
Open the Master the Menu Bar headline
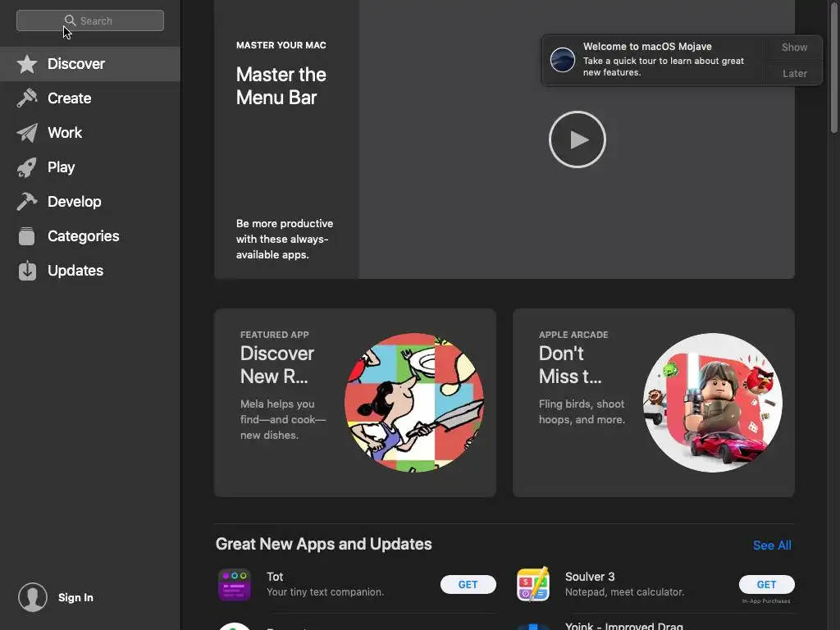pyautogui.click(x=281, y=85)
